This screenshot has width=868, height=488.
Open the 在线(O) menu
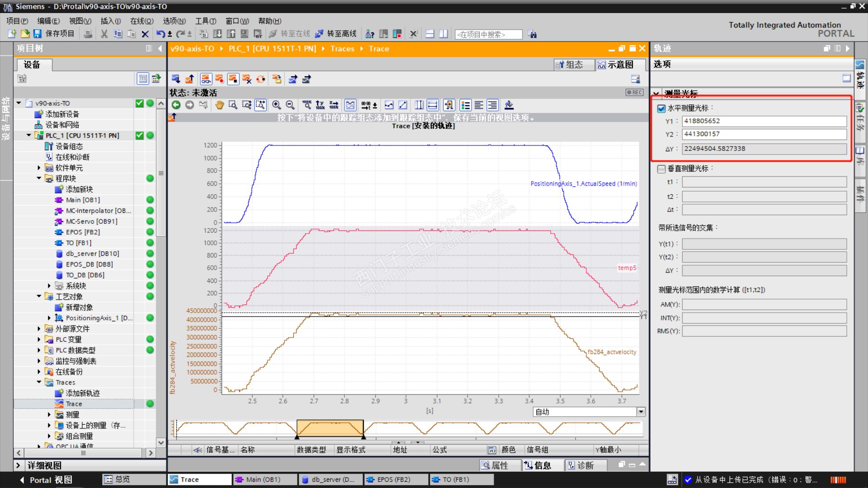click(142, 21)
